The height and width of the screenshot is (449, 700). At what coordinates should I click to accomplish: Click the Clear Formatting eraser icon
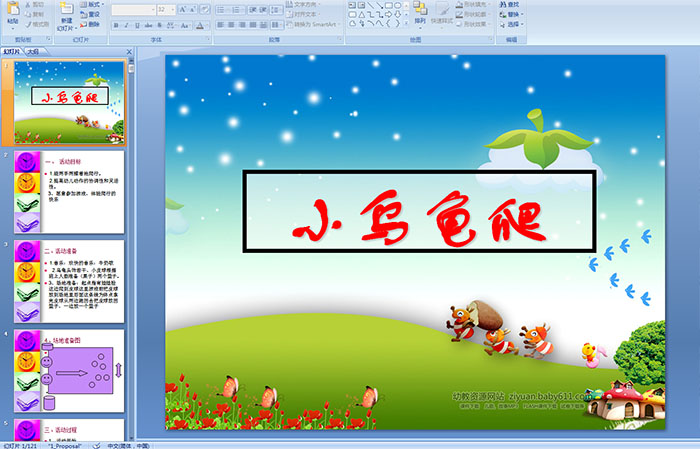coord(204,9)
